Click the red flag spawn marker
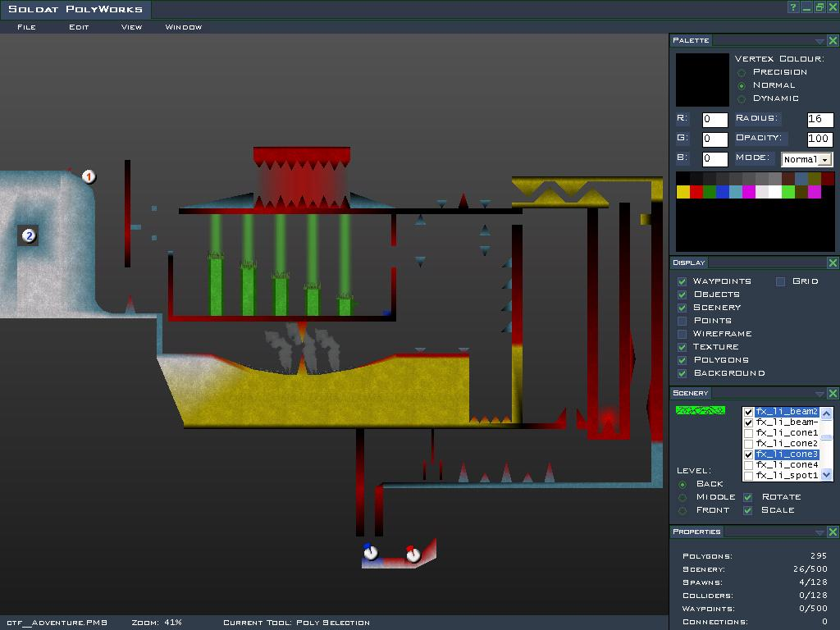The width and height of the screenshot is (840, 630). pyautogui.click(x=413, y=555)
